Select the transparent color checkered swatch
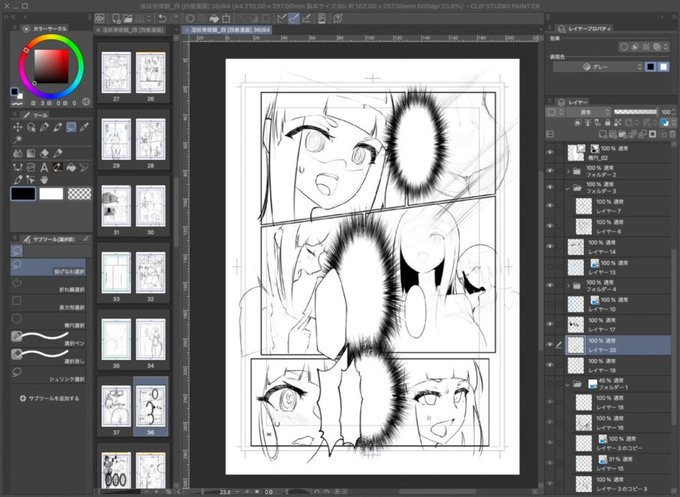This screenshot has width=680, height=497. [79, 194]
